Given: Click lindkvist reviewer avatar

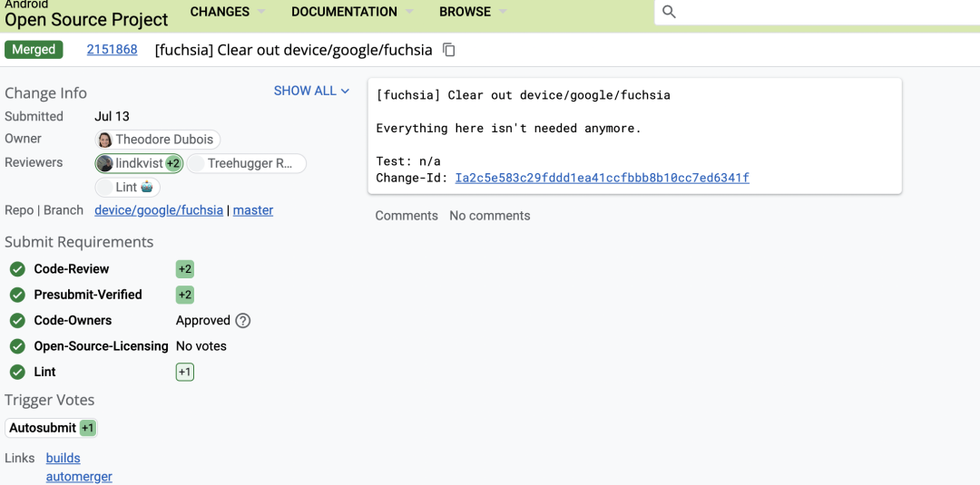Looking at the screenshot, I should [105, 163].
